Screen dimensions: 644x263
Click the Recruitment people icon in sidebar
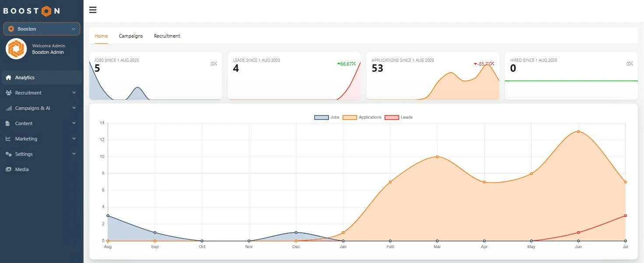[x=8, y=93]
